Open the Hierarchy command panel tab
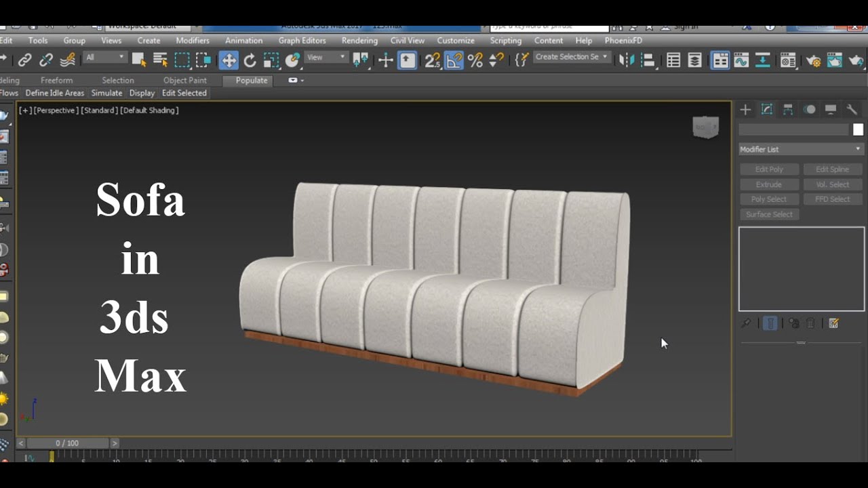 point(788,109)
